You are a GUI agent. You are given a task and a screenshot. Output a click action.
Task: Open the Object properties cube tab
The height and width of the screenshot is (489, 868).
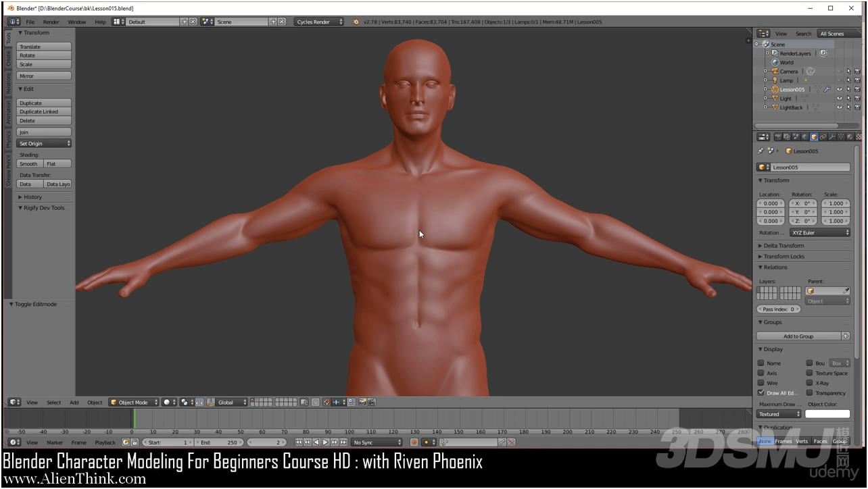point(814,137)
